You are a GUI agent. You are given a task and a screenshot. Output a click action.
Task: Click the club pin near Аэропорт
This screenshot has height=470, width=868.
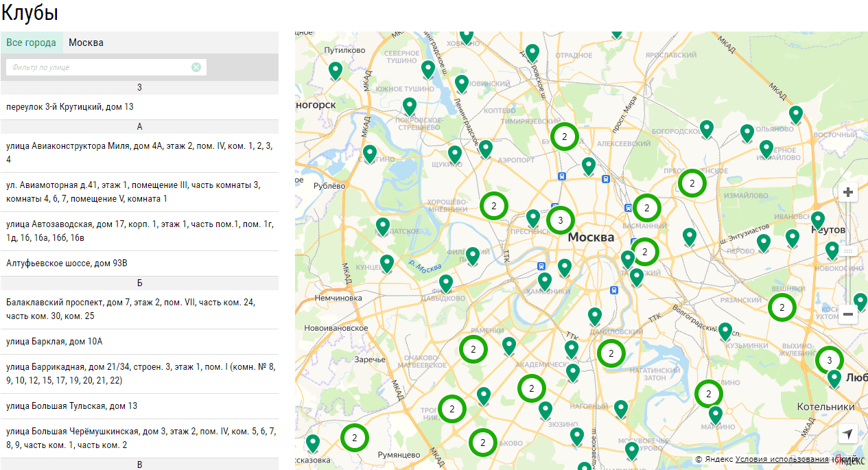[486, 150]
